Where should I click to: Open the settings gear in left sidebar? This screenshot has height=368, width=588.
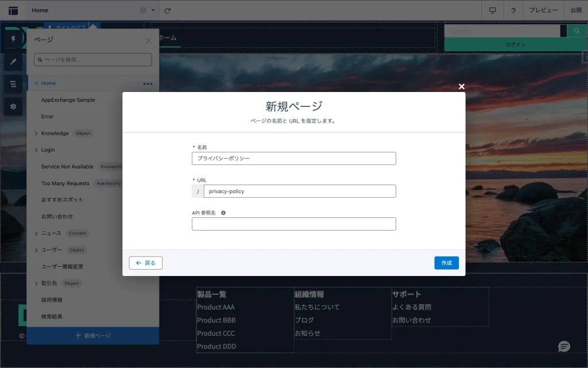[x=13, y=106]
